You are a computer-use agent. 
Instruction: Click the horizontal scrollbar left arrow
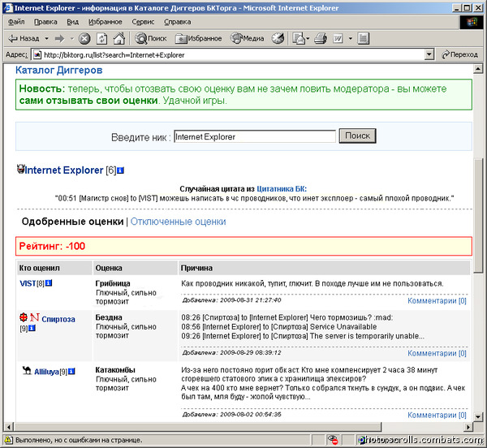tap(9, 427)
